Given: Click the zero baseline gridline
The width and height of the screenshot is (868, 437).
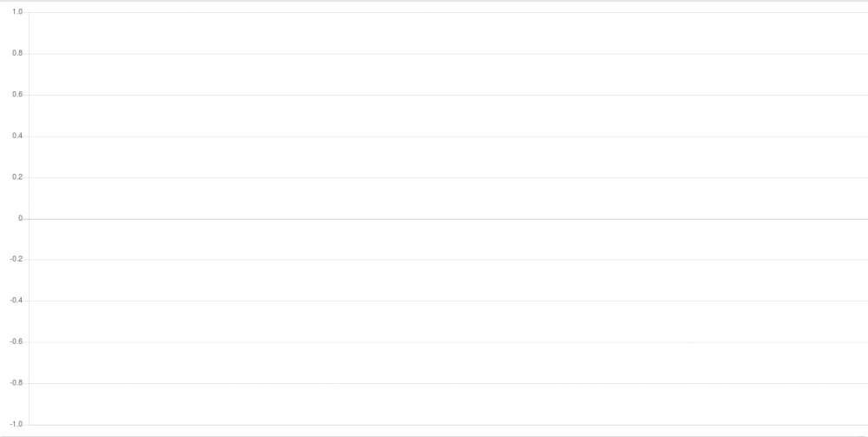Looking at the screenshot, I should [449, 219].
